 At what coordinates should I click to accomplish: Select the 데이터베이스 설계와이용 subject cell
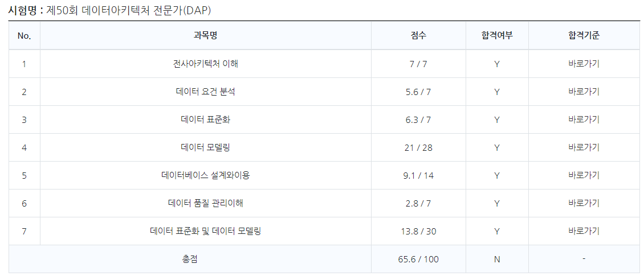205,175
